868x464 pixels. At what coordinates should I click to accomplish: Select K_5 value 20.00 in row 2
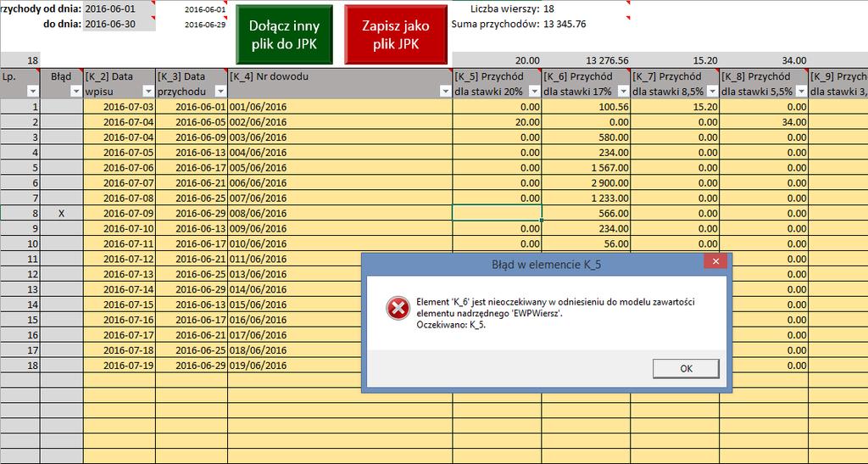coord(497,122)
